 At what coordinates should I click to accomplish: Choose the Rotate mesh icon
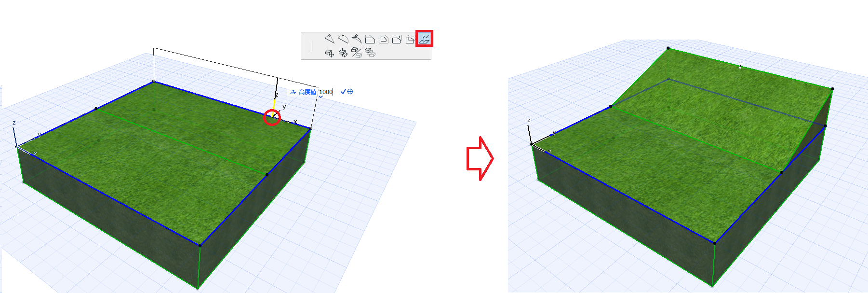(x=343, y=53)
